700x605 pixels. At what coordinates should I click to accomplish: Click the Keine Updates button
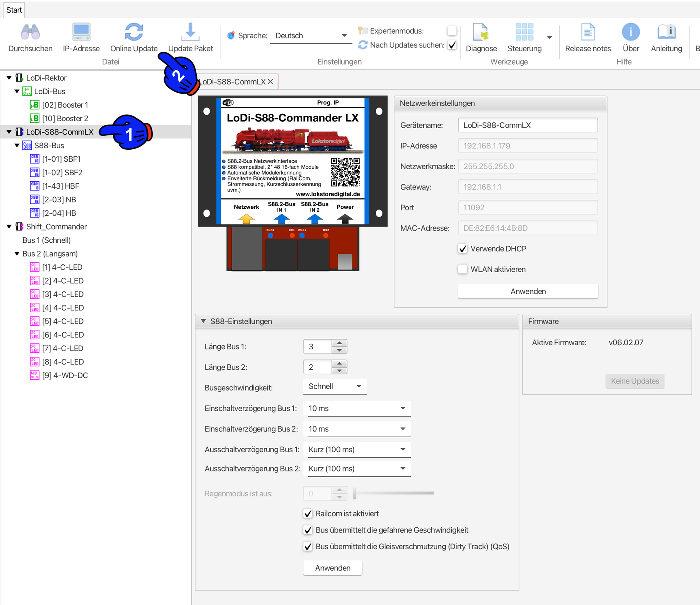pos(635,381)
